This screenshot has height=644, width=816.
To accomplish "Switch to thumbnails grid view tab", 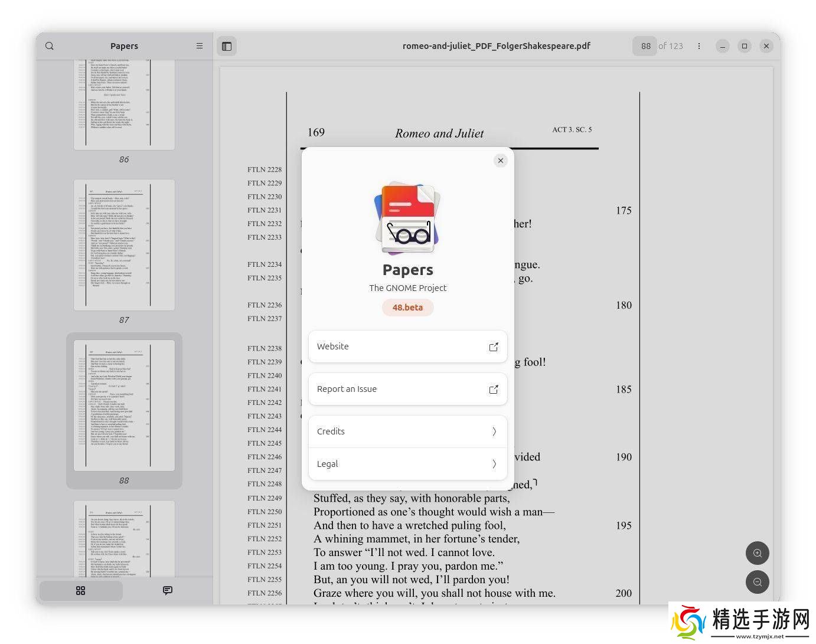I will (81, 590).
